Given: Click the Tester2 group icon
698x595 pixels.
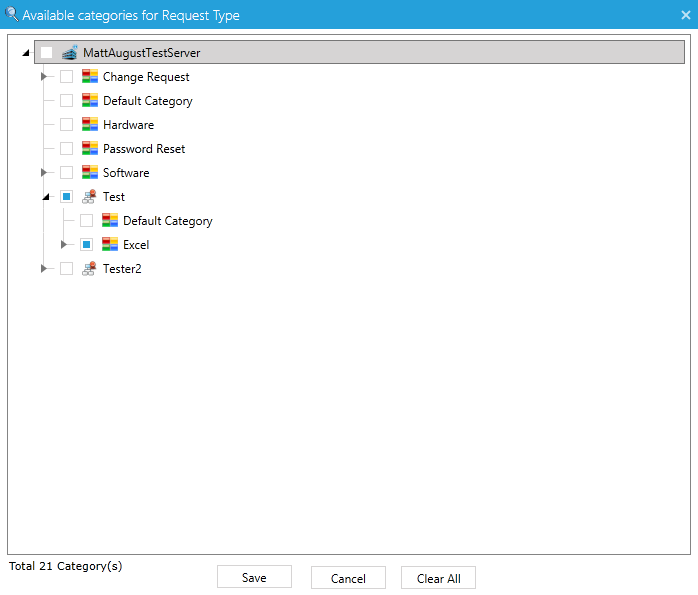Looking at the screenshot, I should pos(89,269).
